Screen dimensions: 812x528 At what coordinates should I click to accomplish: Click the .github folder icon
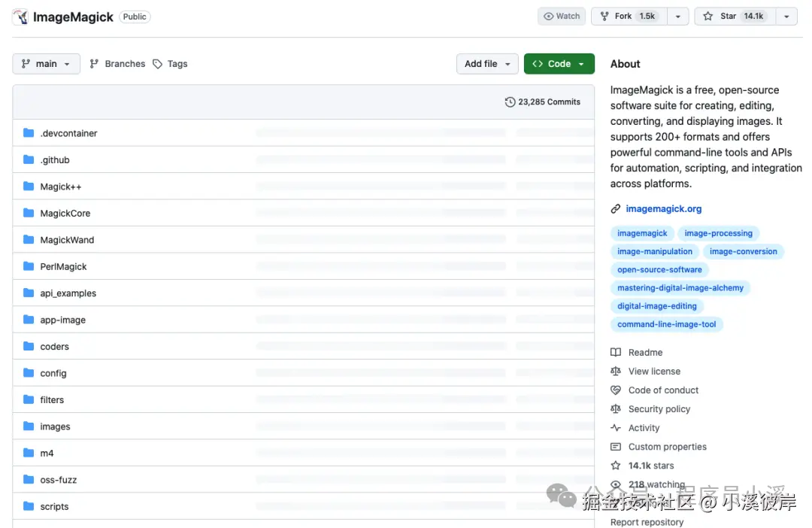29,159
